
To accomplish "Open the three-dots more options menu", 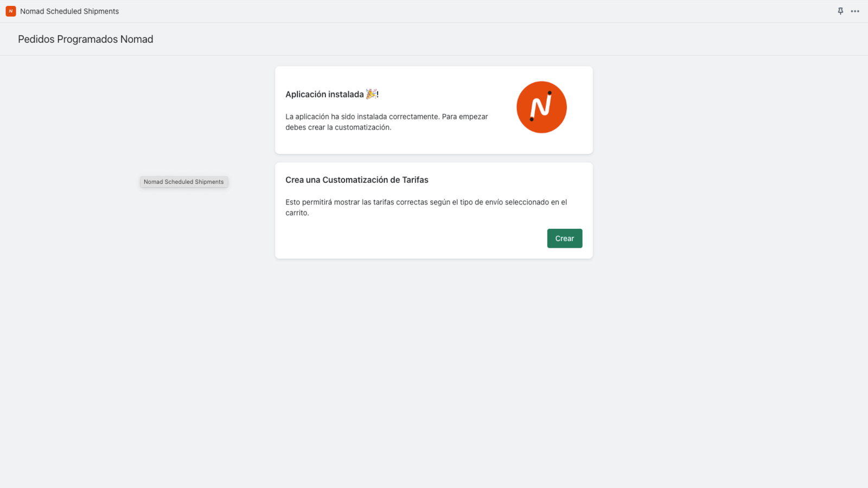I will (855, 11).
